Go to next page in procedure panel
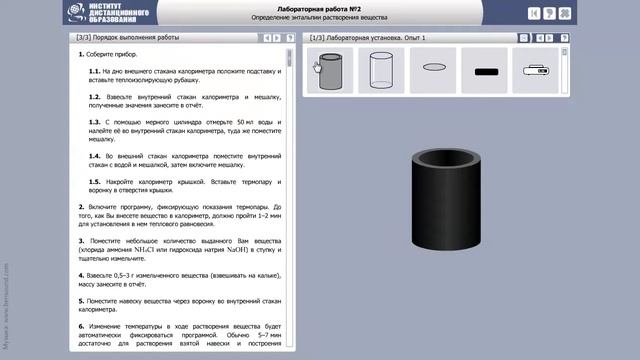 point(277,38)
